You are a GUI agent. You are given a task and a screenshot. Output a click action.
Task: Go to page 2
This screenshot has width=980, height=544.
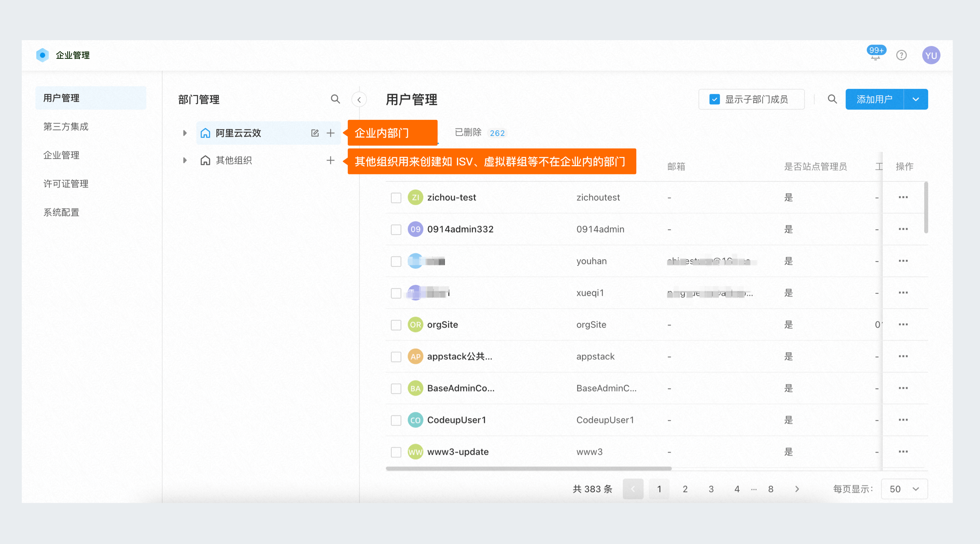(685, 489)
